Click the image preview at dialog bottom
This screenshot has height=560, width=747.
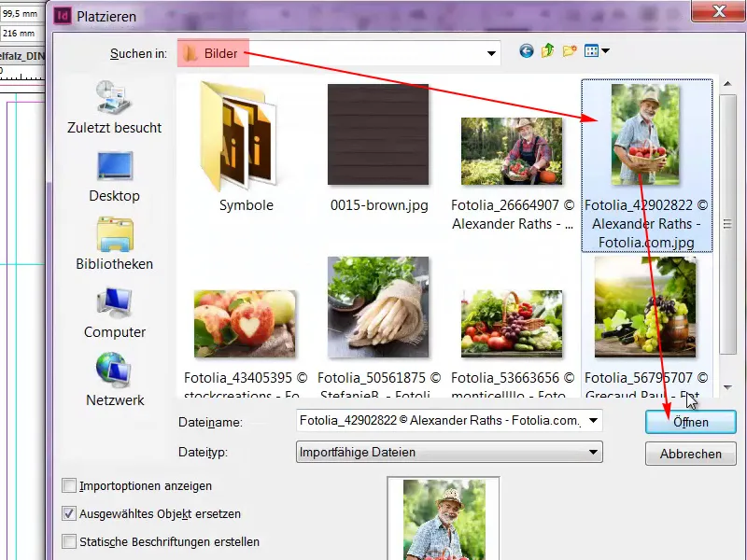coord(444,519)
